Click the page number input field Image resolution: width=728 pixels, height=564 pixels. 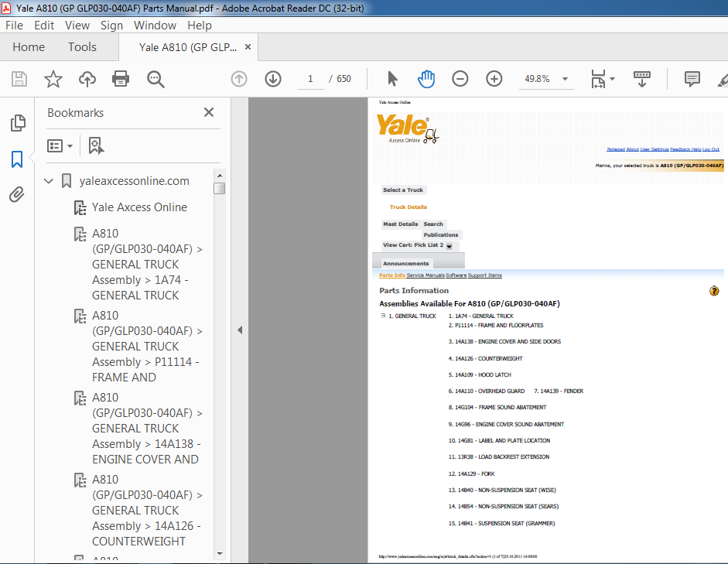pyautogui.click(x=310, y=79)
